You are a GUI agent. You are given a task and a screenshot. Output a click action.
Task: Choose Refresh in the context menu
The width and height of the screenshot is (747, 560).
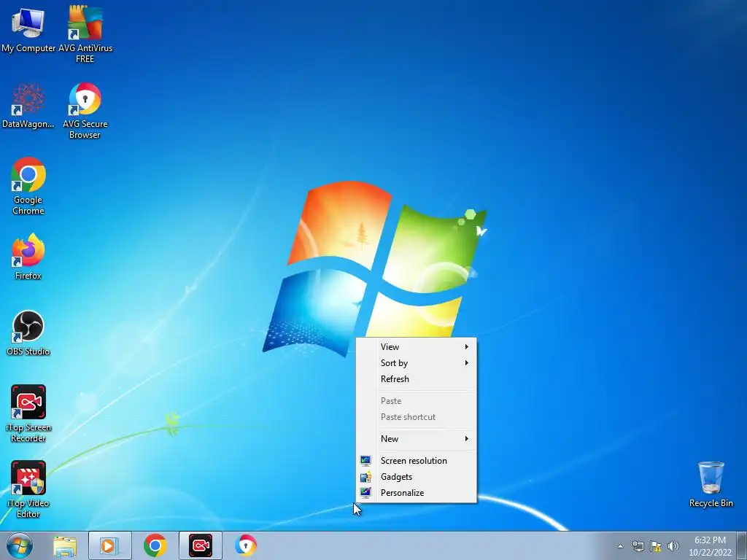point(417,379)
